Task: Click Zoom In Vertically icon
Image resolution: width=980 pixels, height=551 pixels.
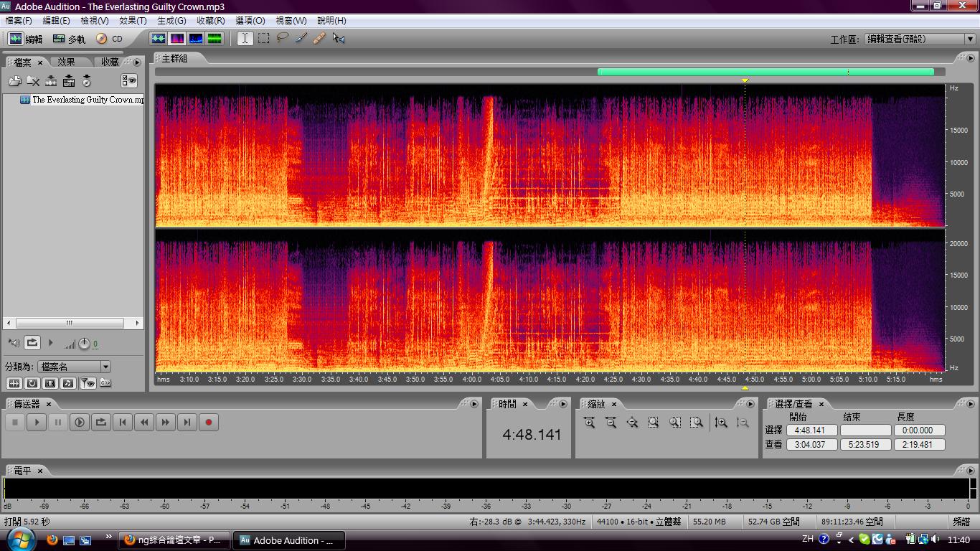Action: pos(721,423)
